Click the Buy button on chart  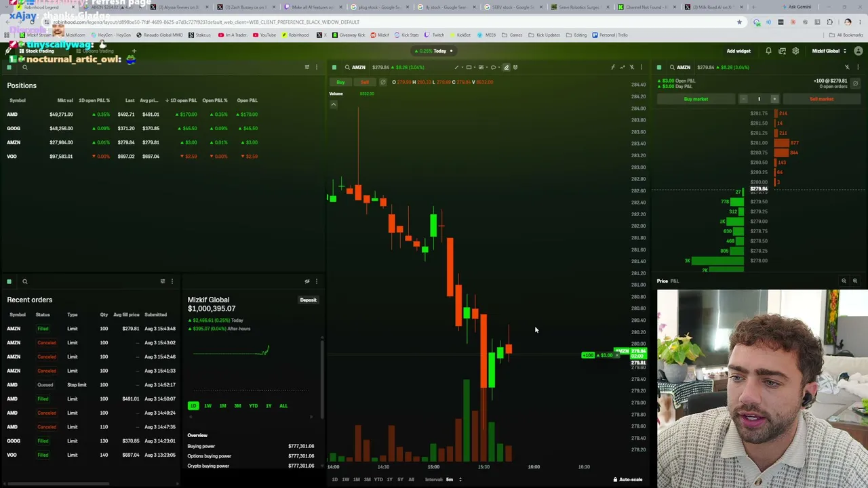[x=340, y=82]
